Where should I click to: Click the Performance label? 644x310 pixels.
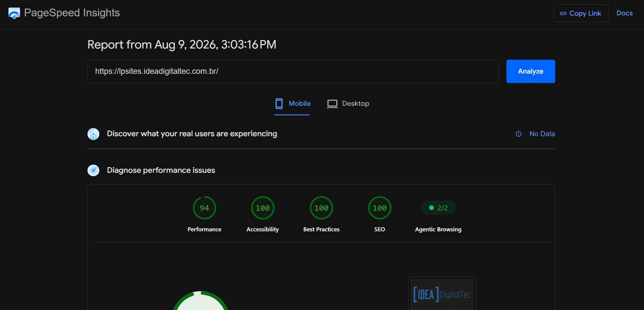204,229
